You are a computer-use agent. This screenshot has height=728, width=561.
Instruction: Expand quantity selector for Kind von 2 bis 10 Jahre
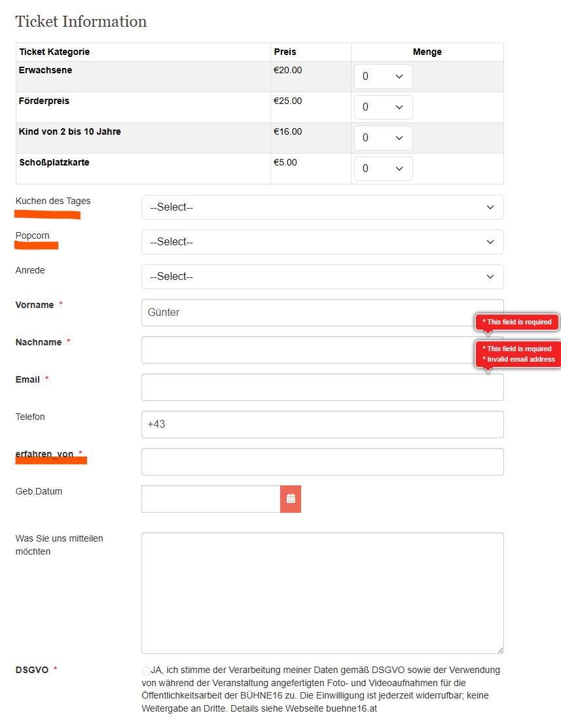pyautogui.click(x=383, y=138)
